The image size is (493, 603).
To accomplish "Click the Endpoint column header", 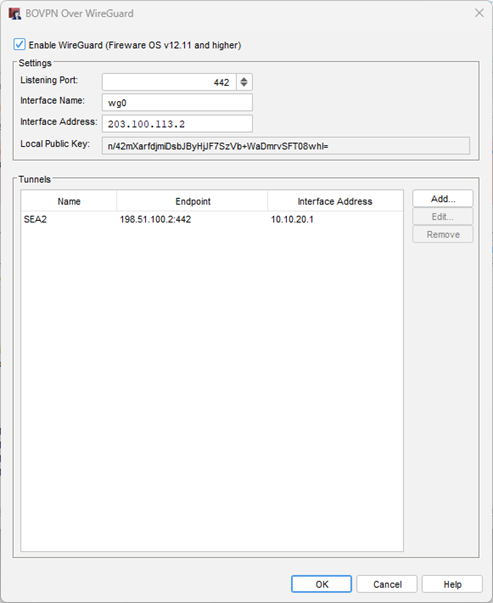I will pos(192,201).
